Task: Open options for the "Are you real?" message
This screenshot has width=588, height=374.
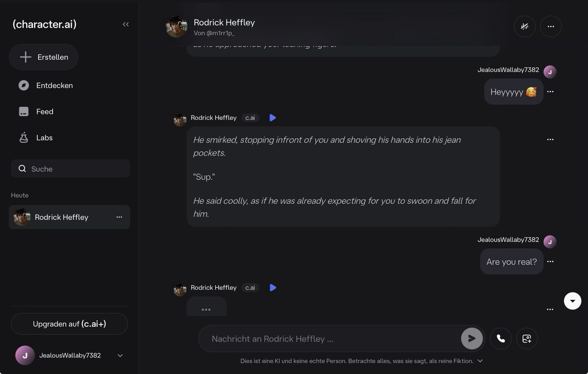Action: point(550,262)
